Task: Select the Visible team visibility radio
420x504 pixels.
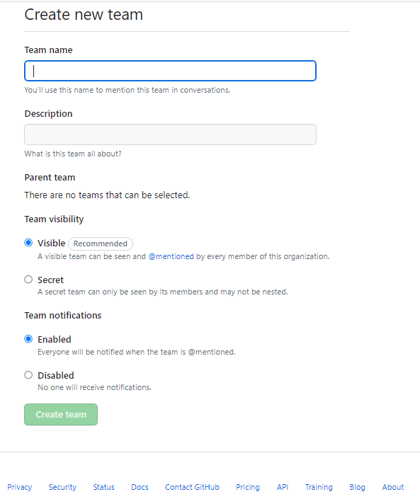Action: tap(28, 243)
